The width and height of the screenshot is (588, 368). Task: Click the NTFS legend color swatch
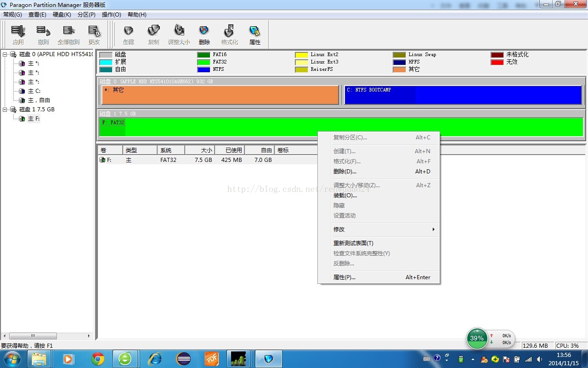tap(204, 69)
